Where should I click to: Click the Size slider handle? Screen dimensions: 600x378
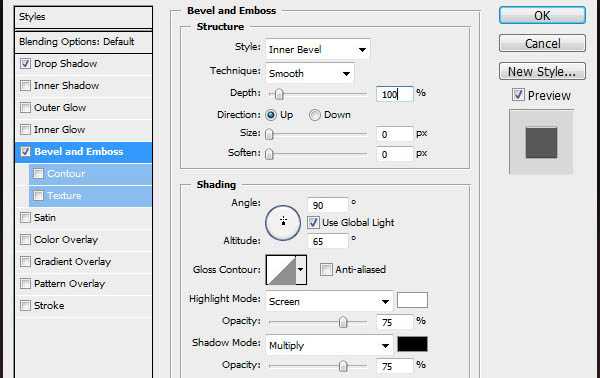(x=269, y=134)
